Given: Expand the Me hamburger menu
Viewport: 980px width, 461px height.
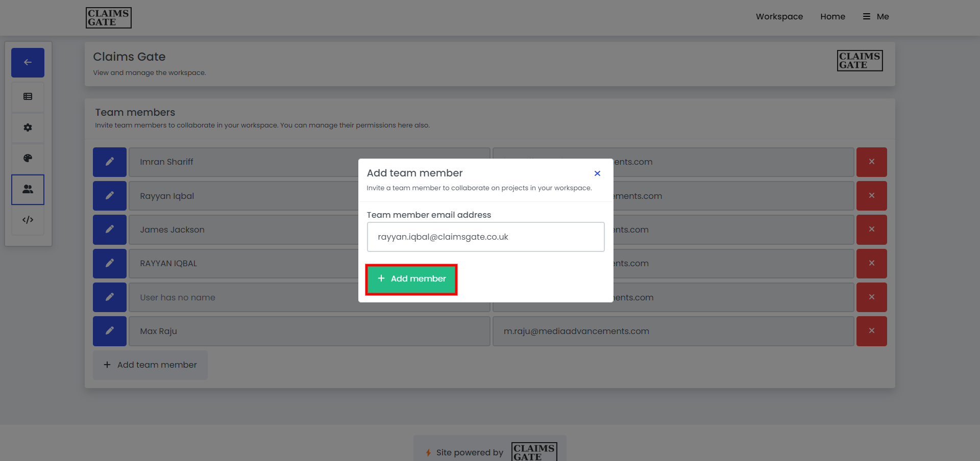Looking at the screenshot, I should pos(876,17).
